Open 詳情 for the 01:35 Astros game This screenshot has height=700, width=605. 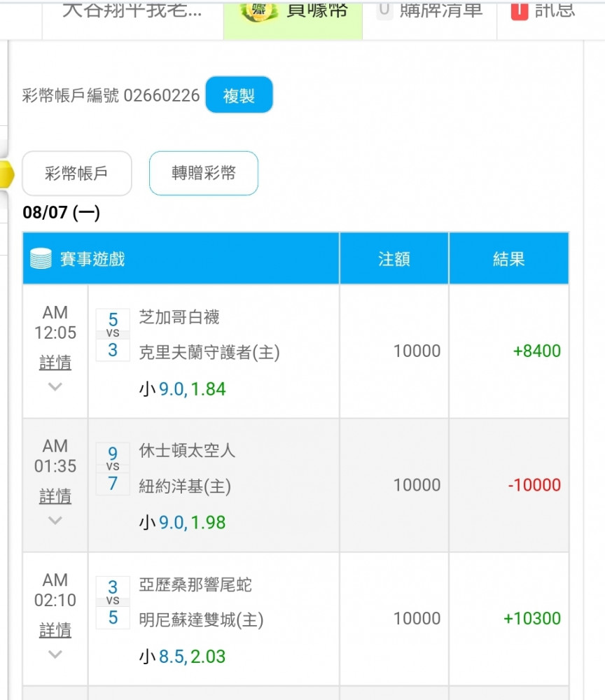tap(55, 496)
